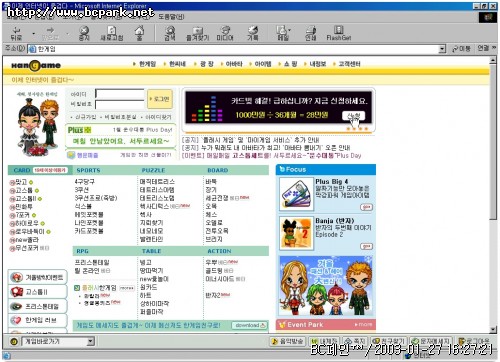Click the 고스톱II sidebar button with card icon
This screenshot has height=362, width=500.
tap(38, 292)
